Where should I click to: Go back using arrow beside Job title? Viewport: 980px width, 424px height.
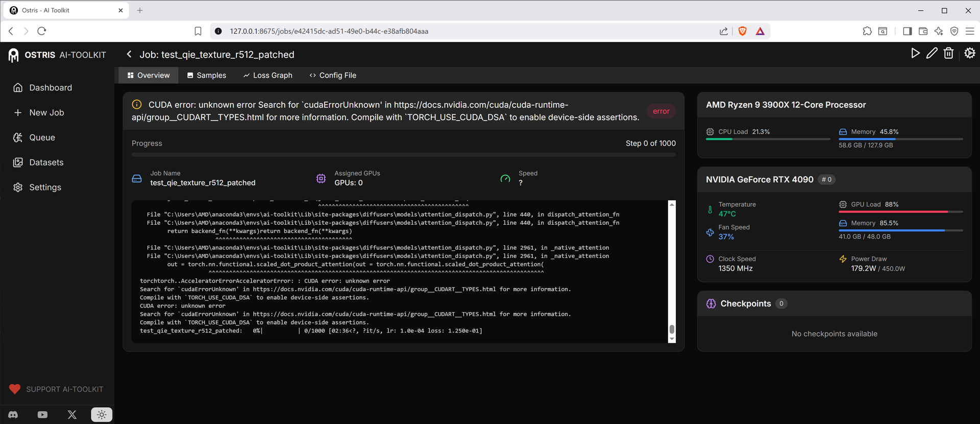point(129,54)
